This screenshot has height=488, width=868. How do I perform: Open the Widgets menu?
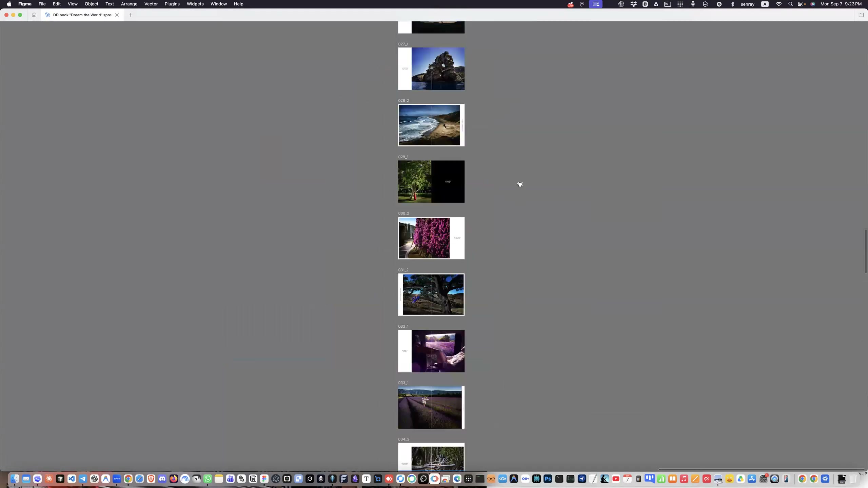[195, 4]
